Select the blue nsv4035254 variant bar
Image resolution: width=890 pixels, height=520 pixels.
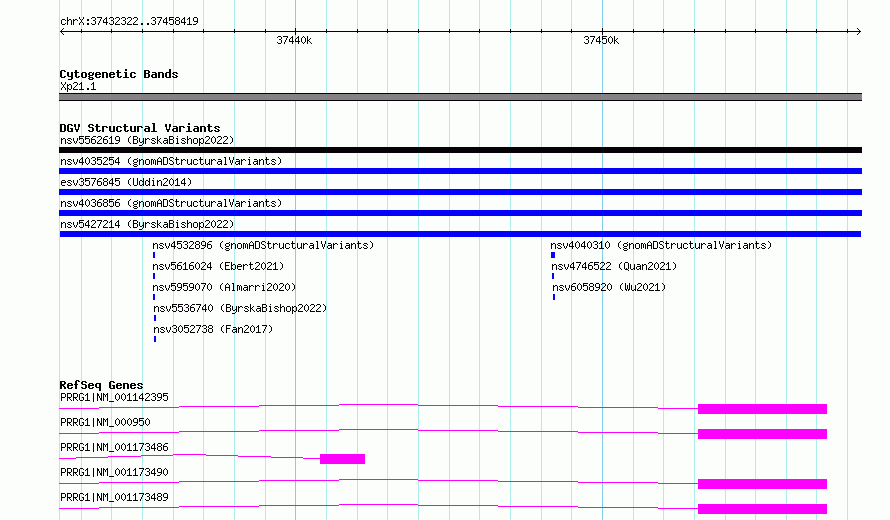(460, 171)
